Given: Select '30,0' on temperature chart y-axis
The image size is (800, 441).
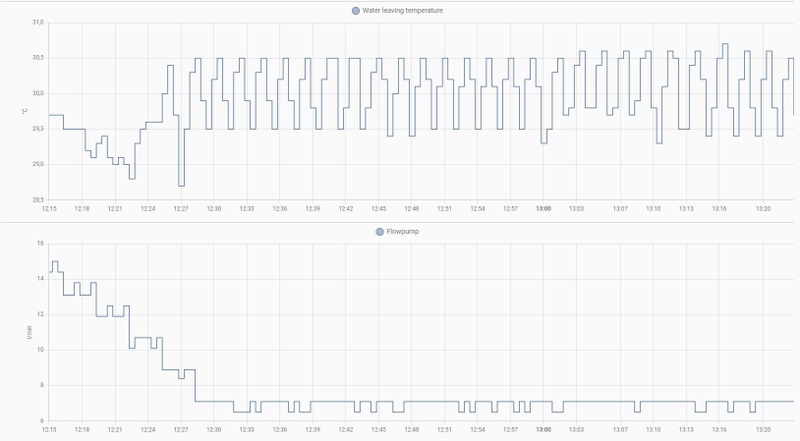Looking at the screenshot, I should pos(38,93).
